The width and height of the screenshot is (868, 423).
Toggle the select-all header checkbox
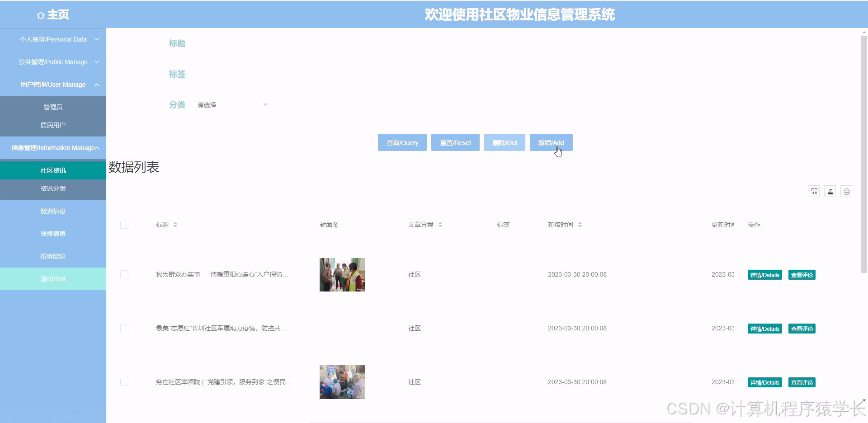coord(124,225)
